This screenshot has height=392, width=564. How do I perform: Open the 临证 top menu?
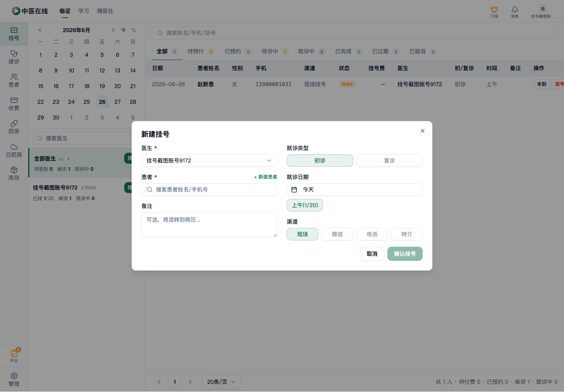65,11
